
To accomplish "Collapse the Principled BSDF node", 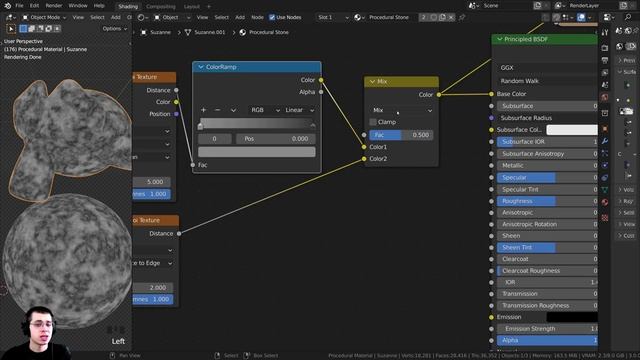I will (x=500, y=39).
